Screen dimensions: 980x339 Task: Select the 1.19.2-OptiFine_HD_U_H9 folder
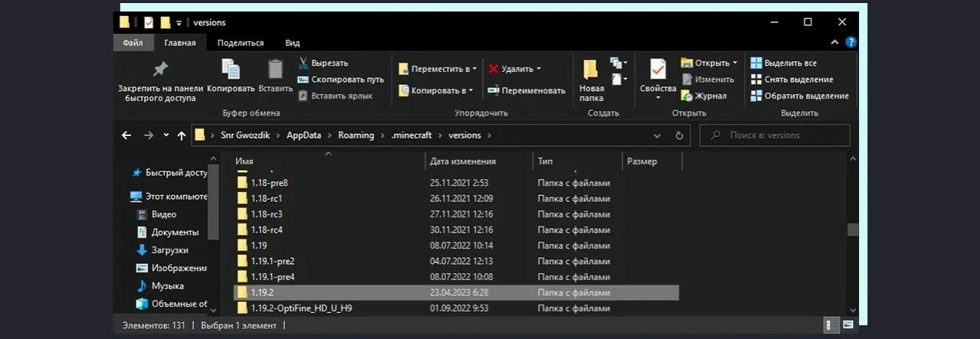(x=456, y=308)
